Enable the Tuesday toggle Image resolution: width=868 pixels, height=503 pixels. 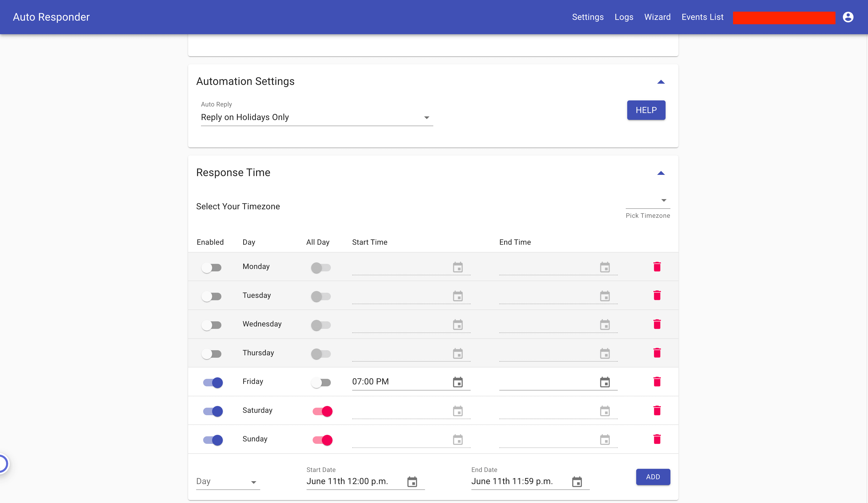coord(211,296)
